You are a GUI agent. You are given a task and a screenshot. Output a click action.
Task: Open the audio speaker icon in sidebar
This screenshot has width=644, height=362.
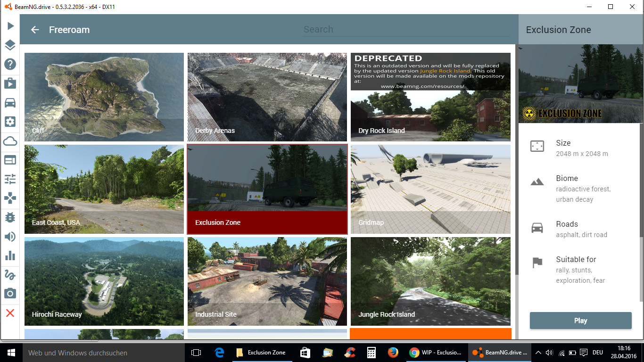10,236
